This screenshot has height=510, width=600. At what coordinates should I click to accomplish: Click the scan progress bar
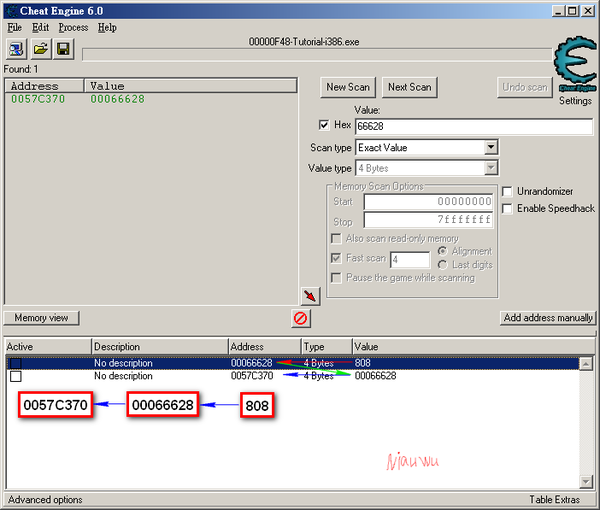coord(317,55)
